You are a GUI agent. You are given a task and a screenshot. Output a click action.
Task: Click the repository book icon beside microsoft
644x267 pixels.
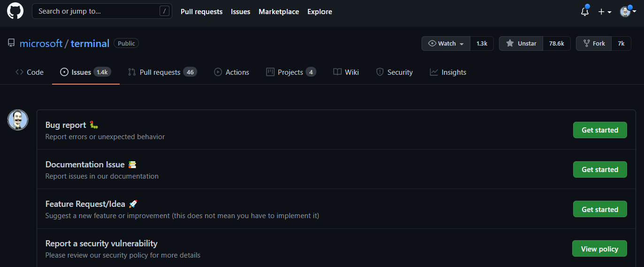(x=11, y=43)
